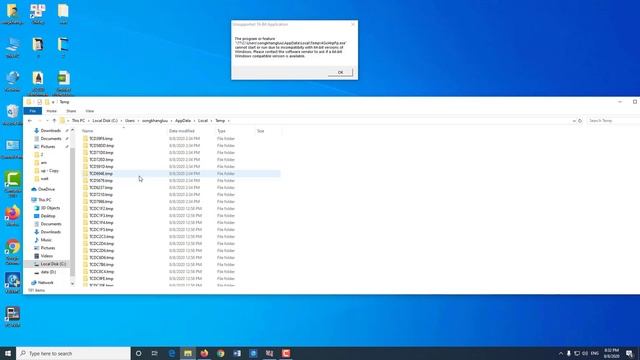Select the first .tmp folder in list
Viewport: 640px width, 360px height.
pos(101,139)
